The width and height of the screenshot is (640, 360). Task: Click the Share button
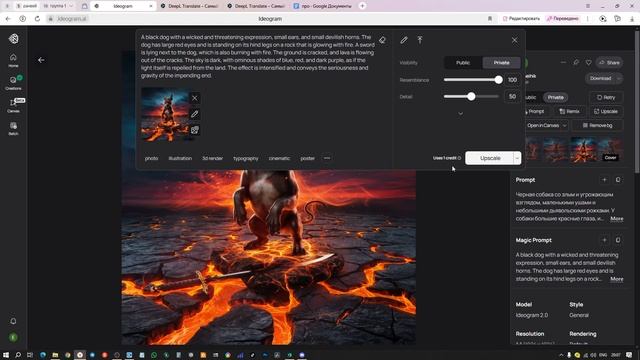609,62
